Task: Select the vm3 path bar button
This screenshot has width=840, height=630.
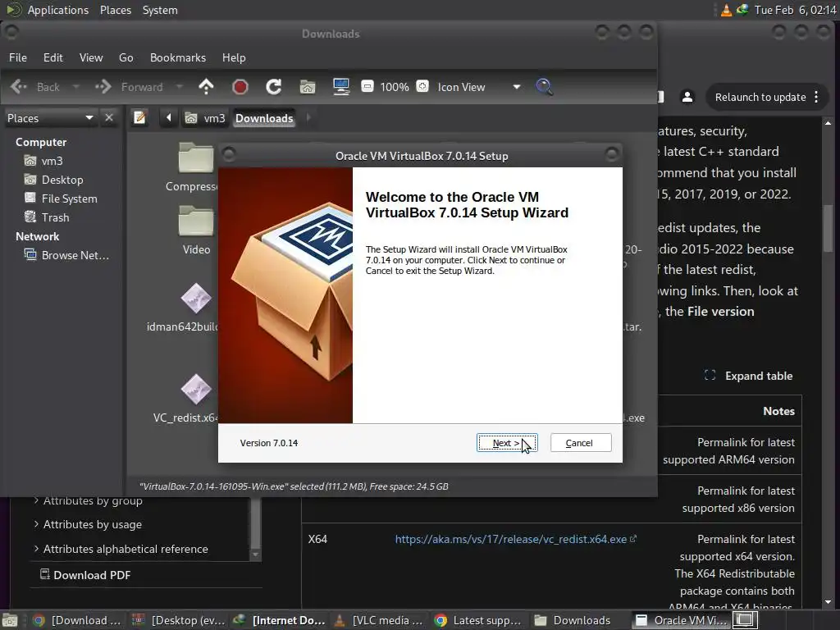Action: [x=205, y=118]
